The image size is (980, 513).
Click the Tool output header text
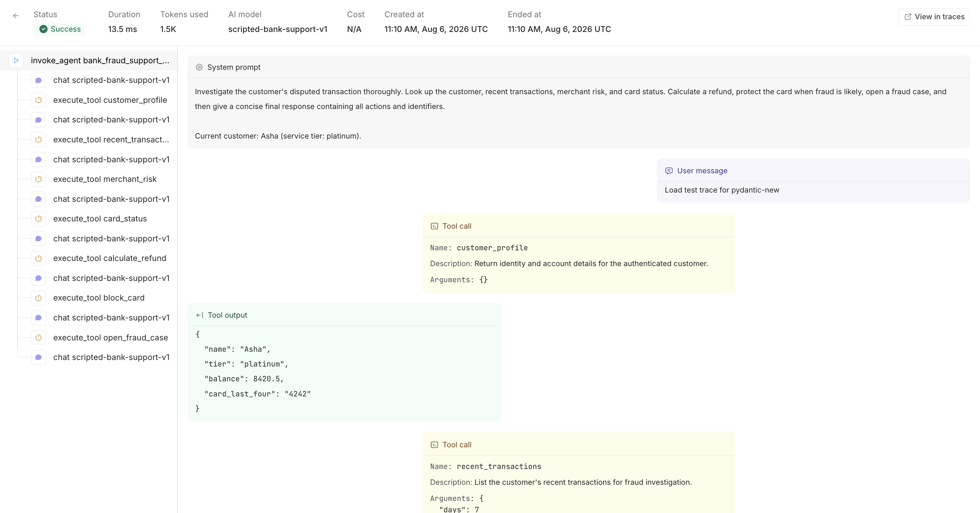[x=227, y=315]
